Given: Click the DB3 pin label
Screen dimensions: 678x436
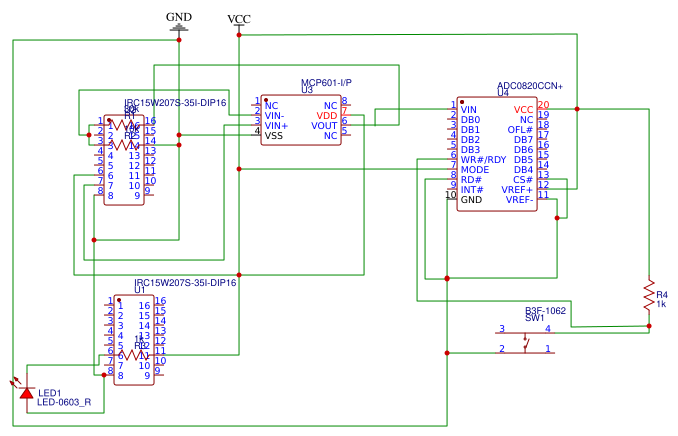Looking at the screenshot, I should [x=470, y=150].
